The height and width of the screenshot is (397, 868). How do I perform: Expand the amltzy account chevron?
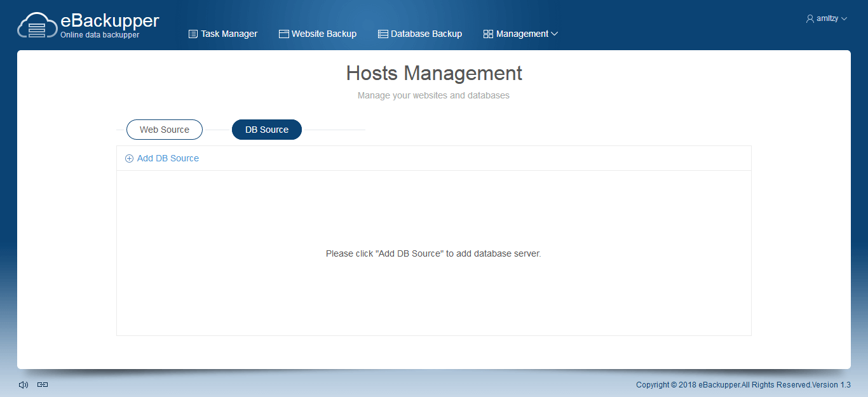coord(844,19)
